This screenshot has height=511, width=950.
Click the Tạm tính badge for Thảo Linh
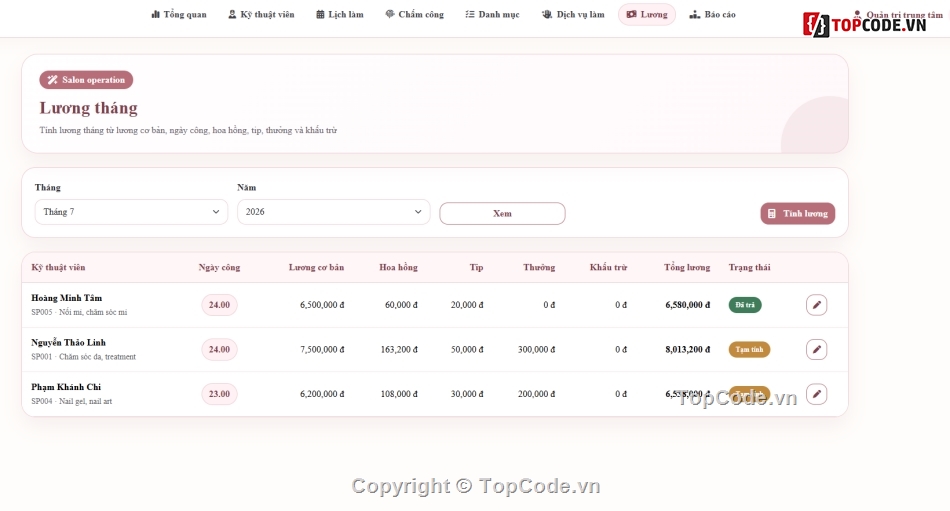[x=749, y=349]
